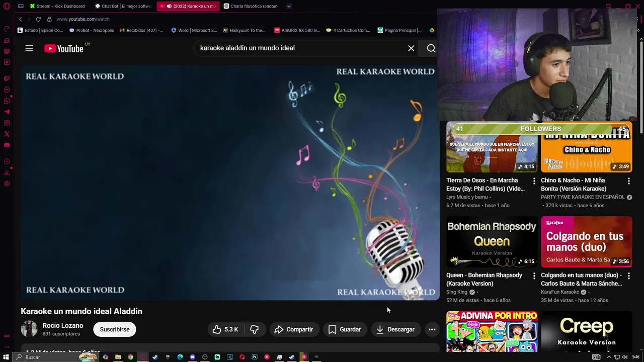Open Haikyuu!! bookmark
Image resolution: width=644 pixels, height=362 pixels.
point(244,30)
